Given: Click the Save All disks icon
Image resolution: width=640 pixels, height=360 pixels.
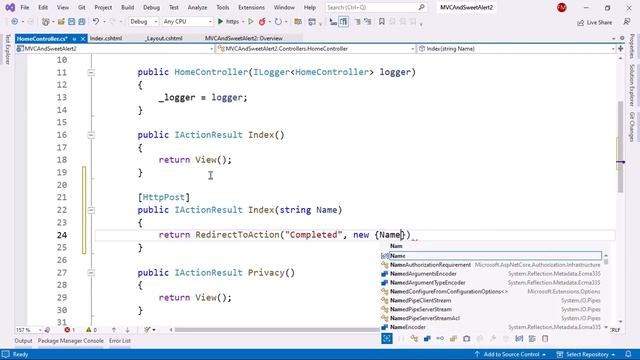Looking at the screenshot, I should click(x=82, y=22).
